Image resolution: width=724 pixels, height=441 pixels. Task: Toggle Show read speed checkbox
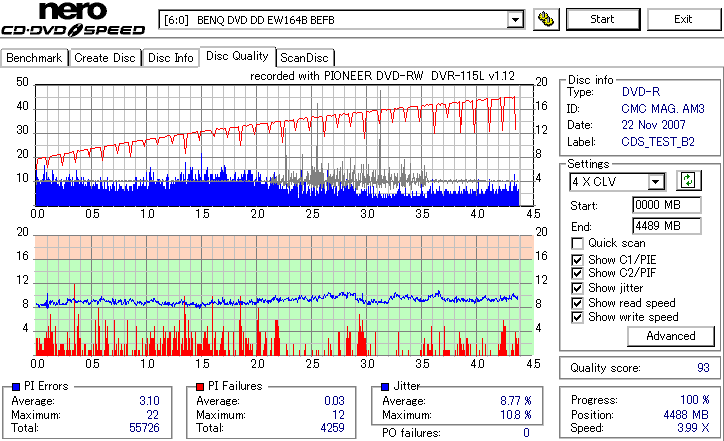577,303
